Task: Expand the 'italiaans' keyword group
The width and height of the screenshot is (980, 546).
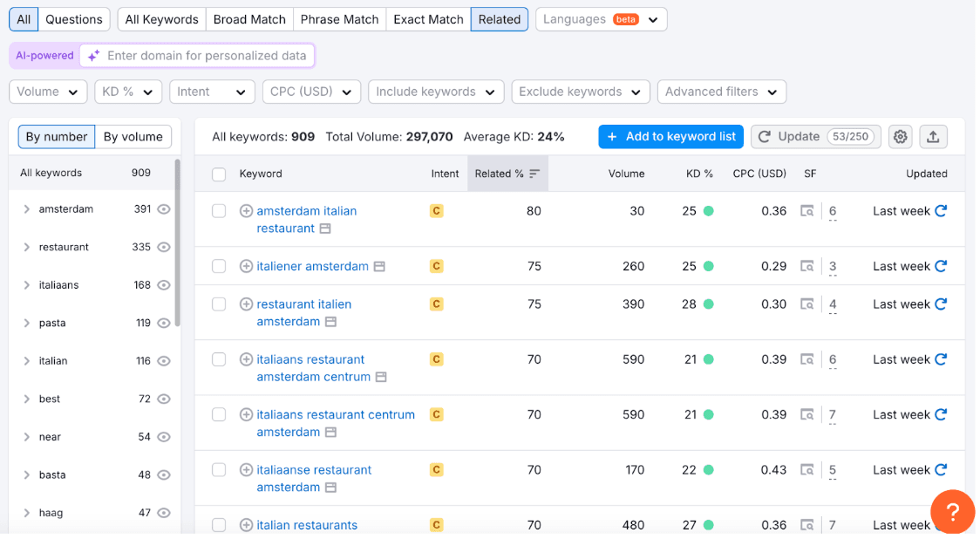Action: [x=26, y=285]
